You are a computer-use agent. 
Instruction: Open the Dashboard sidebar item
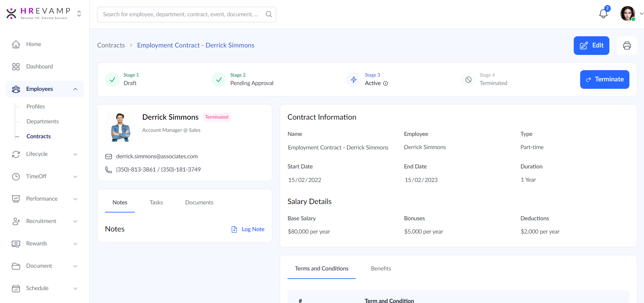39,66
